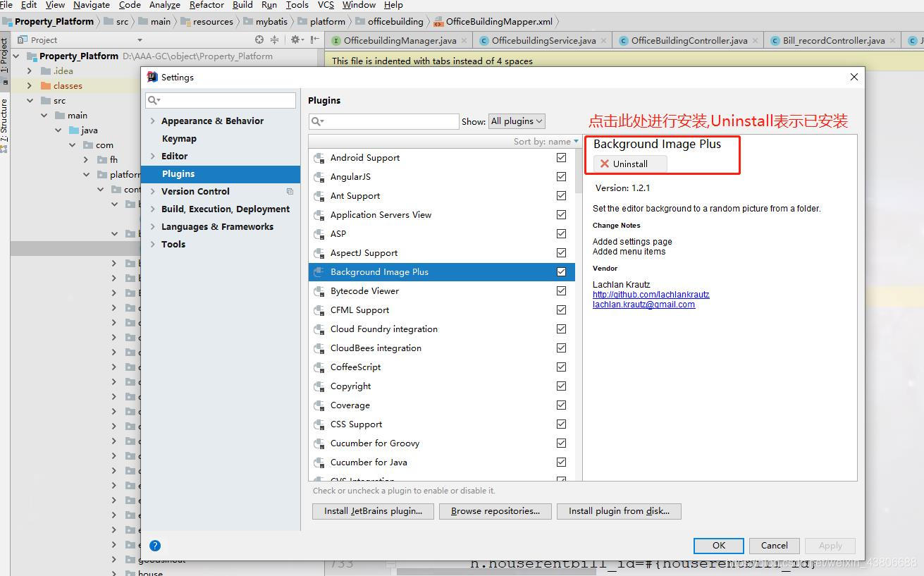Toggle the Ant Support checkbox

click(x=561, y=196)
